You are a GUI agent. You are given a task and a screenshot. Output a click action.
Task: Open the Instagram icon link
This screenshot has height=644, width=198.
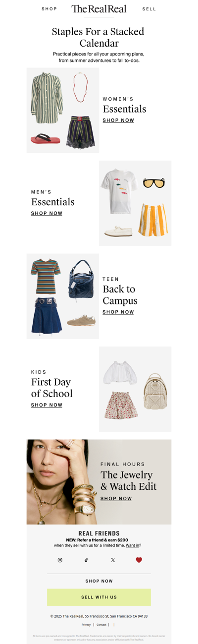pos(60,560)
